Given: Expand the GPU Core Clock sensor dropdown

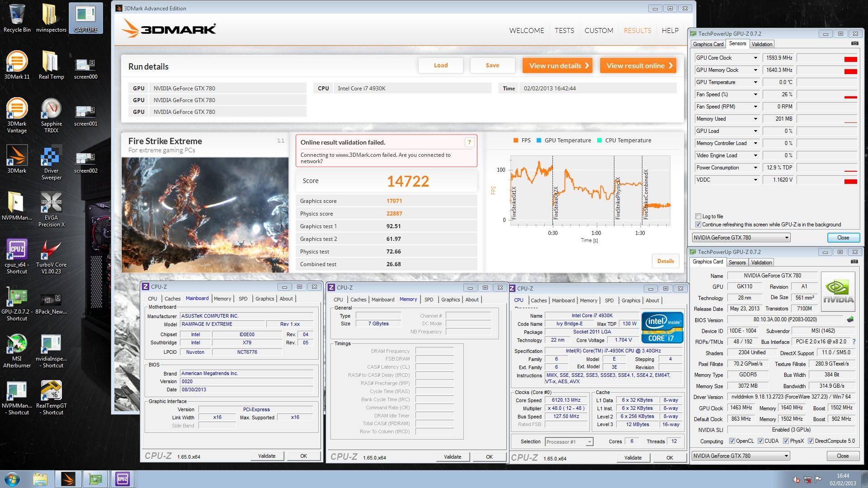Looking at the screenshot, I should (x=755, y=58).
